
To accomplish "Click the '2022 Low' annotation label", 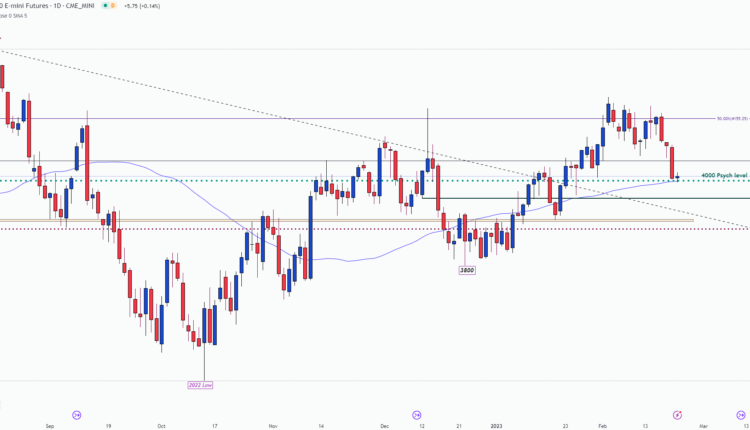I will [x=200, y=384].
